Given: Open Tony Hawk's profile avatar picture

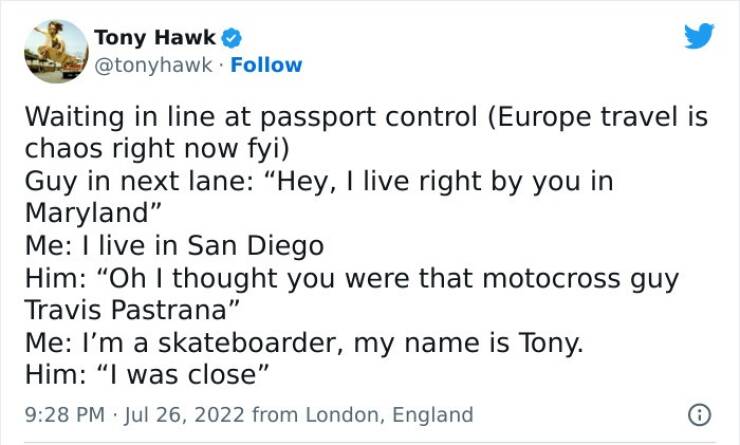Looking at the screenshot, I should pyautogui.click(x=55, y=51).
